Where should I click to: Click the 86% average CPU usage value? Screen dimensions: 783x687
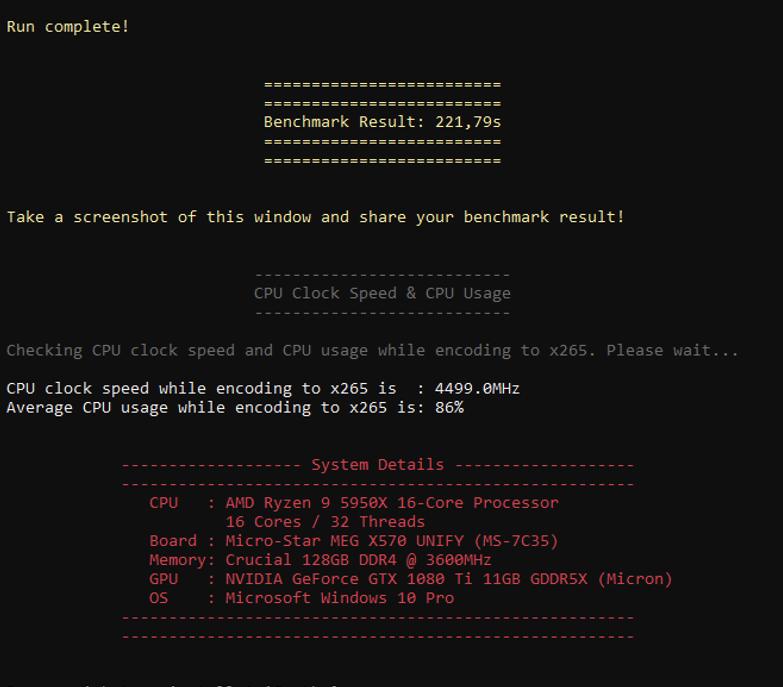pos(449,407)
